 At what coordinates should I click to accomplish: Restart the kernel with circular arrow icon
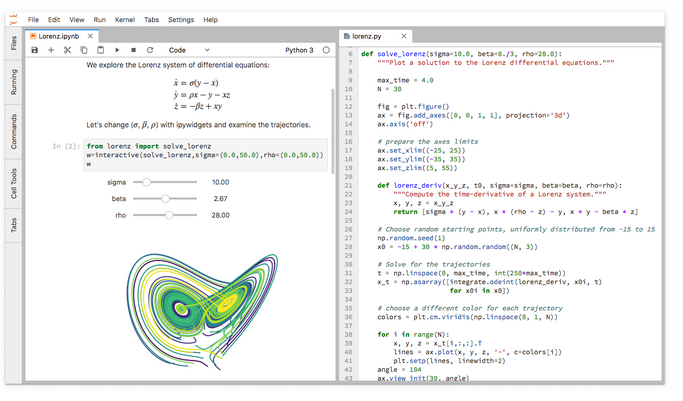tap(150, 50)
